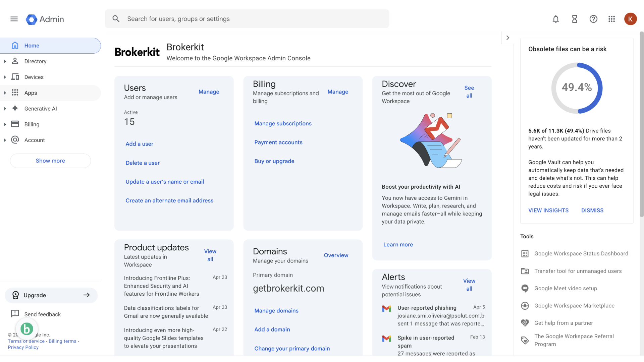Click the Devices icon in sidebar
Screen dimensions: 644x362
[15, 77]
